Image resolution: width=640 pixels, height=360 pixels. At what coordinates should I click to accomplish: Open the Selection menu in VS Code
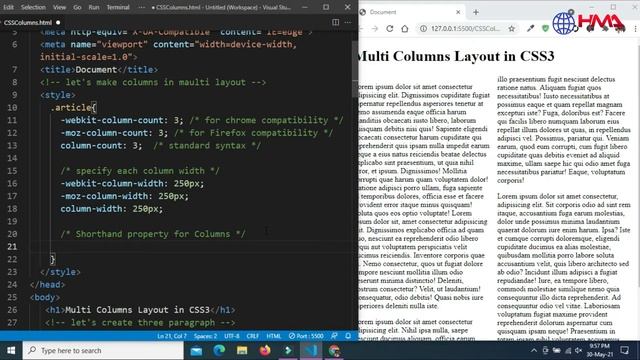tap(33, 7)
